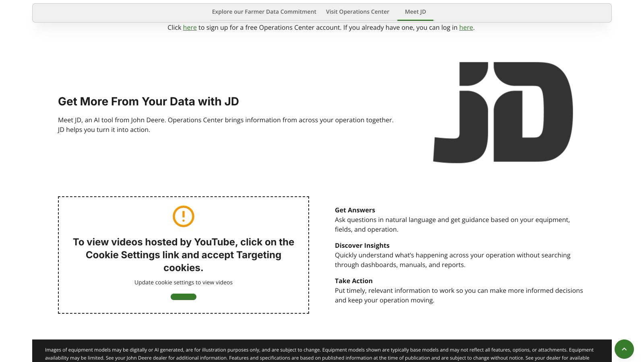Select the Meet JD tab
The height and width of the screenshot is (362, 644).
tap(415, 12)
